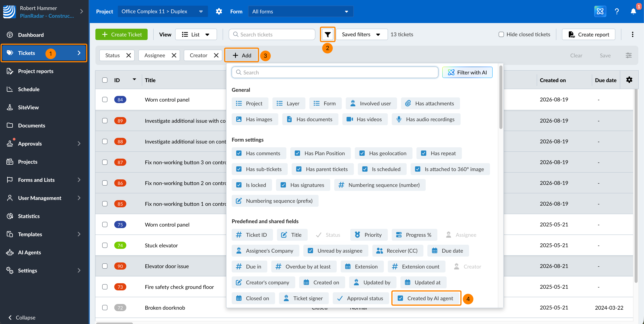The width and height of the screenshot is (644, 324).
Task: Select the Created by AI agent filter
Action: click(x=426, y=298)
